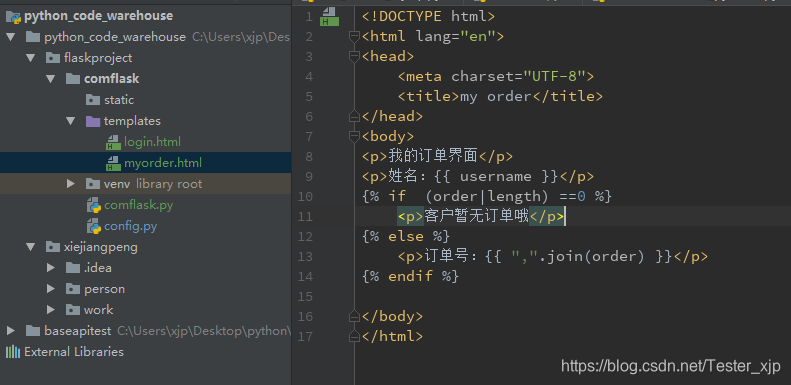The image size is (791, 385).
Task: Click the '{% else %}' statement
Action: coord(406,237)
